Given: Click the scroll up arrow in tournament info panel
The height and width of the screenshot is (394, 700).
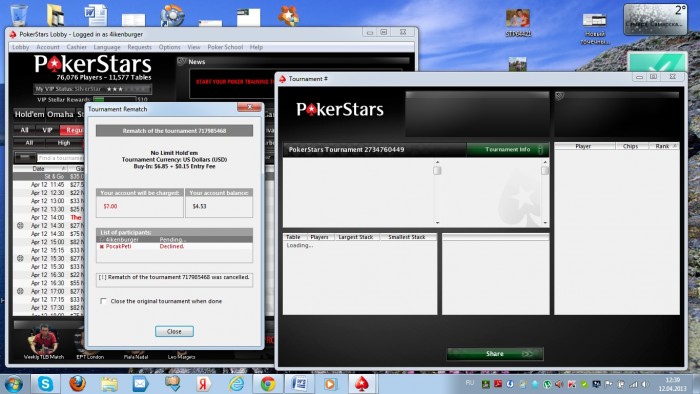Looking at the screenshot, I should coord(438,162).
